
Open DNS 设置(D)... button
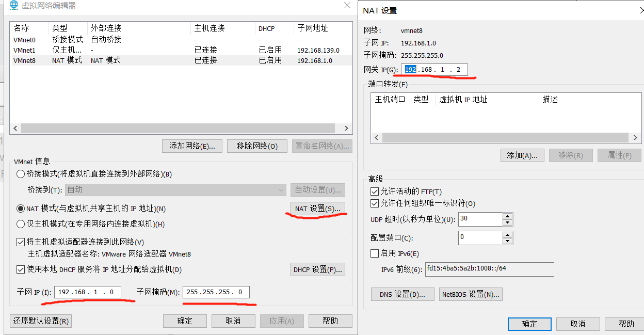pos(403,294)
